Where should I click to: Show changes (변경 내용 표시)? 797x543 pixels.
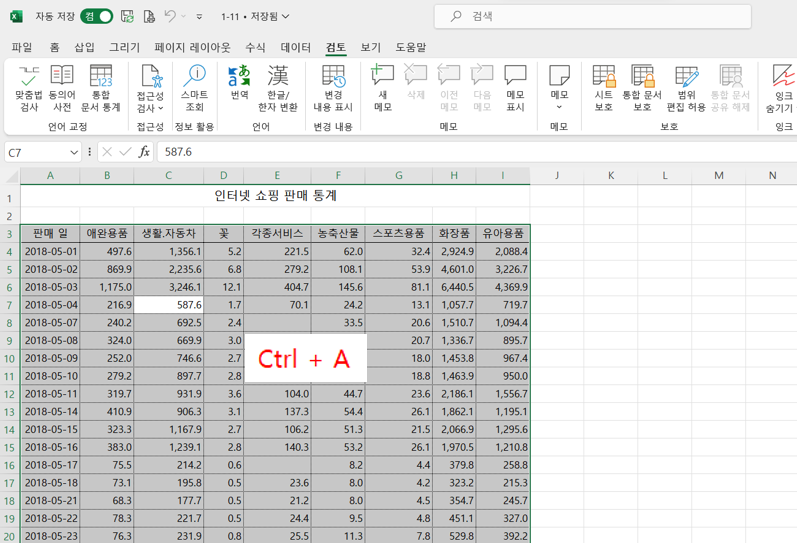click(x=333, y=88)
